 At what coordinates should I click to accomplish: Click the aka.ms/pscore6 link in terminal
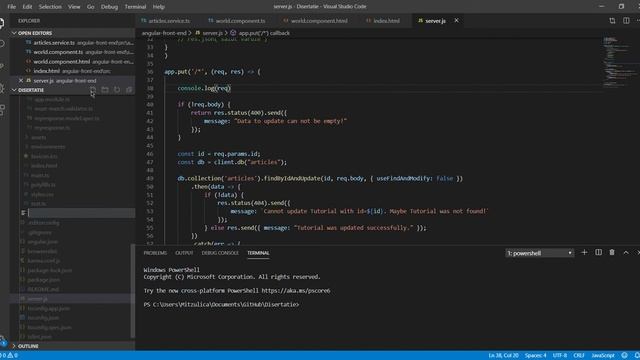pyautogui.click(x=296, y=291)
